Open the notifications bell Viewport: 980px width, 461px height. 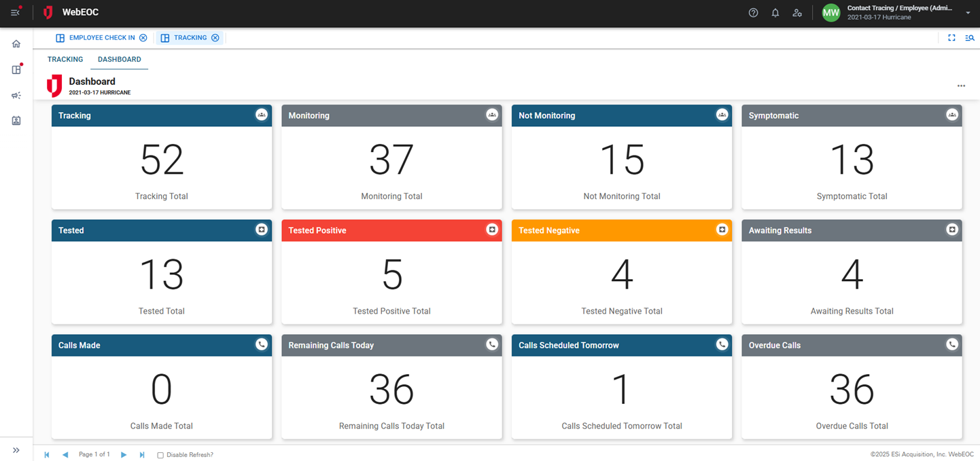click(775, 12)
